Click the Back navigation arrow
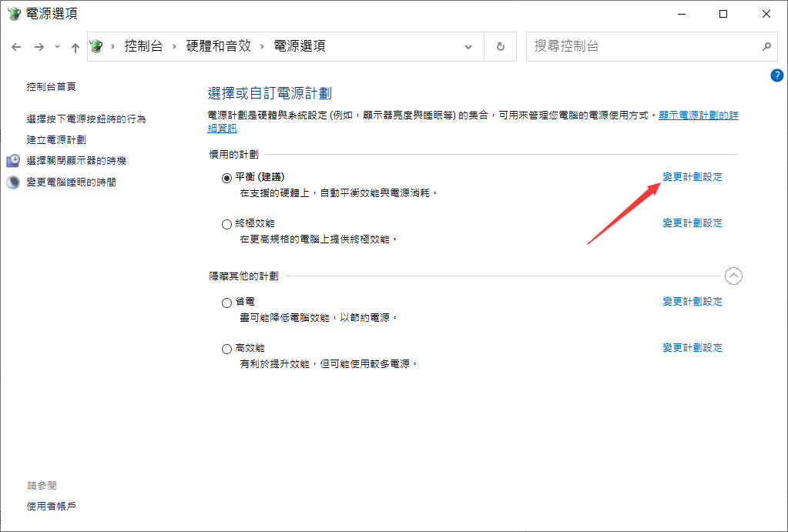 16,47
